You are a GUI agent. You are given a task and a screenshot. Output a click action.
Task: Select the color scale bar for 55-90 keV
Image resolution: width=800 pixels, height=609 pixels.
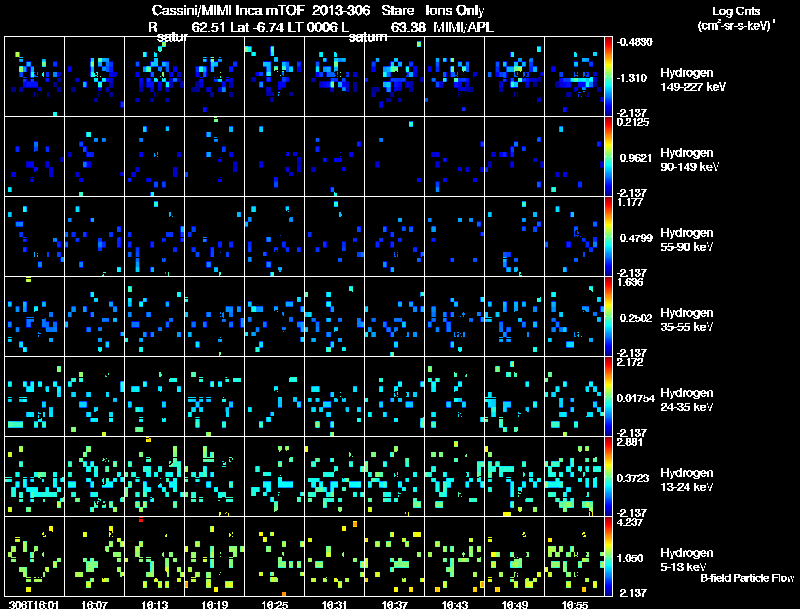[x=608, y=237]
